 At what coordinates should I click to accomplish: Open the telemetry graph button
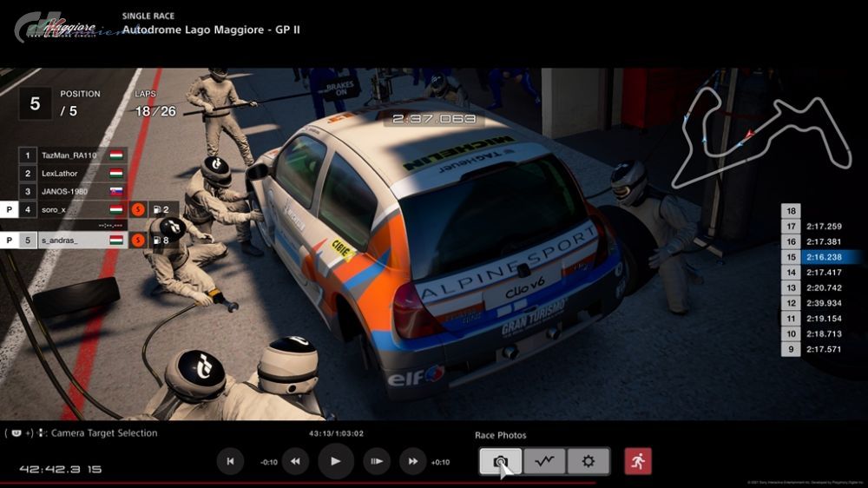[x=544, y=461]
